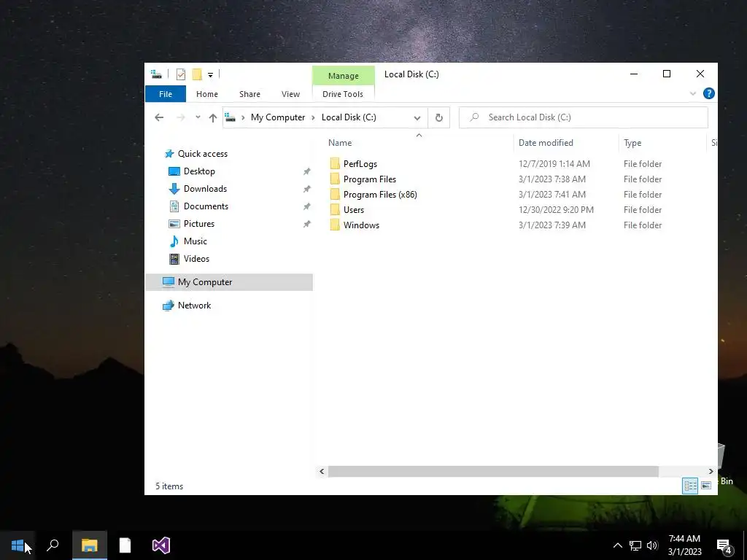Expand the ribbon with the chevron

pos(693,94)
